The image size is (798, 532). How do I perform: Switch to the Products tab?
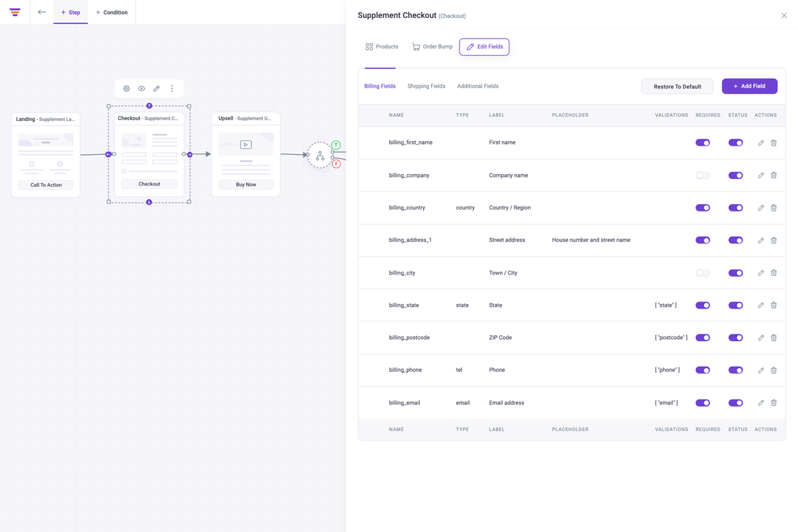click(x=382, y=47)
